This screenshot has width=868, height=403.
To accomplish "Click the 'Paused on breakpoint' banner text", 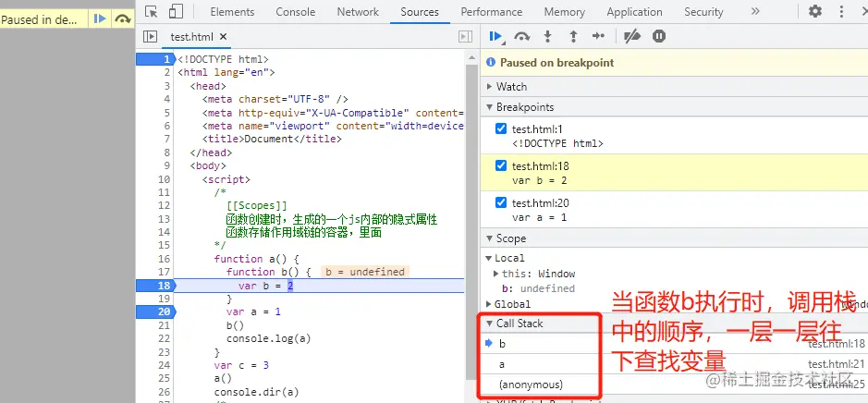I will [x=556, y=63].
